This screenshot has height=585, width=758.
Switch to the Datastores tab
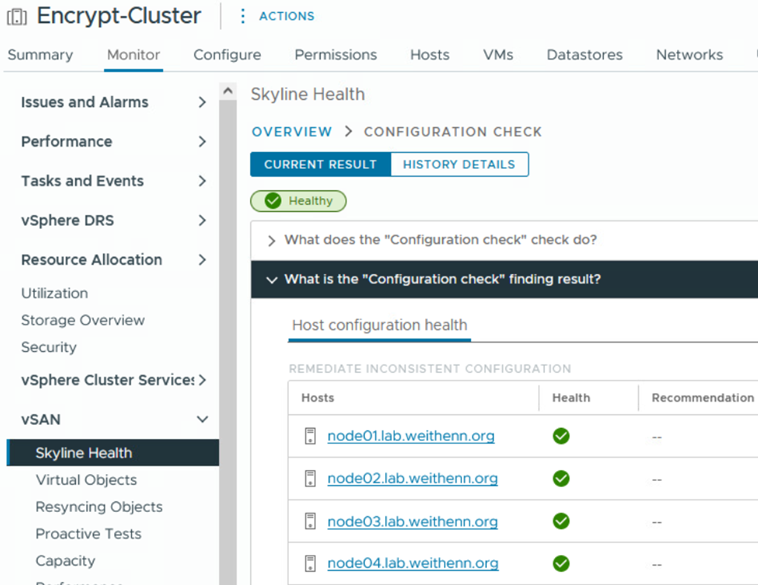(584, 55)
